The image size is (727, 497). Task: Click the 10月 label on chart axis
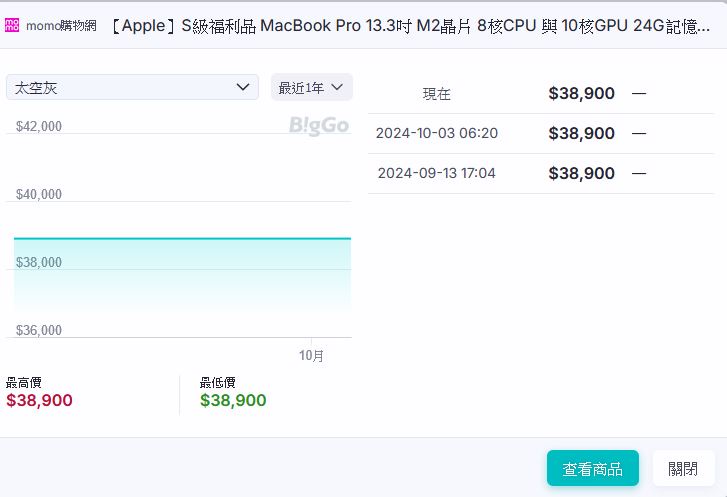[x=311, y=355]
